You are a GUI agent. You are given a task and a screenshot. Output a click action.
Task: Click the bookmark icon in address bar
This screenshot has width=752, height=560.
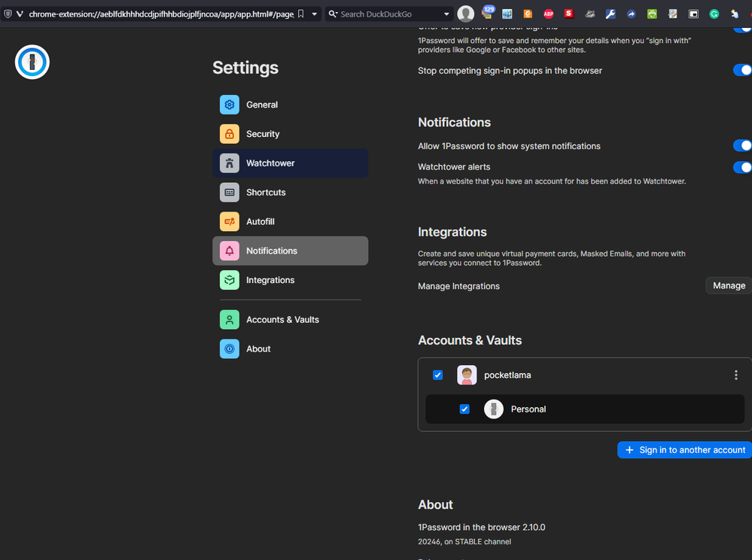pyautogui.click(x=300, y=14)
